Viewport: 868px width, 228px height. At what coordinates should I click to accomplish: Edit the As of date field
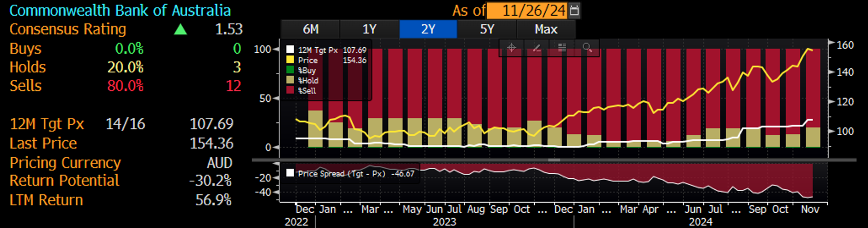point(528,11)
